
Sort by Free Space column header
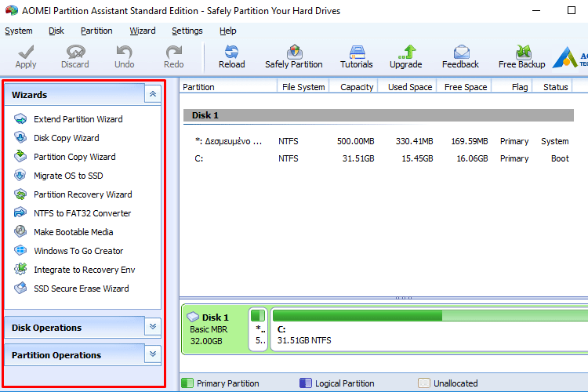click(x=464, y=87)
